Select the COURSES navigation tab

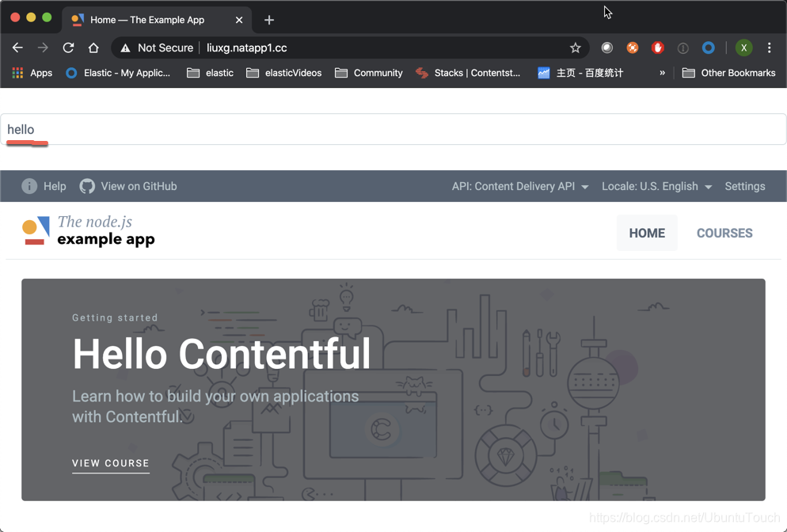coord(724,233)
